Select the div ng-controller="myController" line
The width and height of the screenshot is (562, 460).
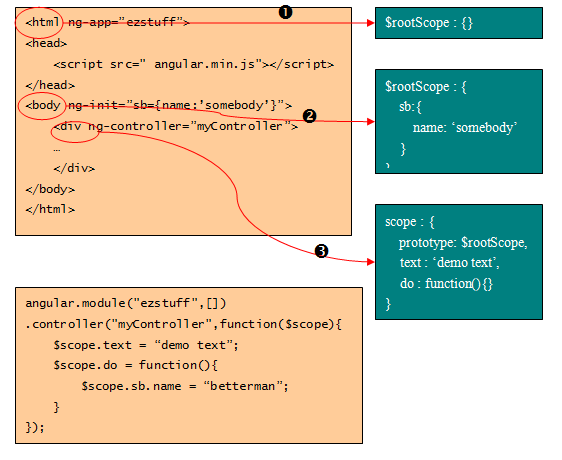[176, 126]
